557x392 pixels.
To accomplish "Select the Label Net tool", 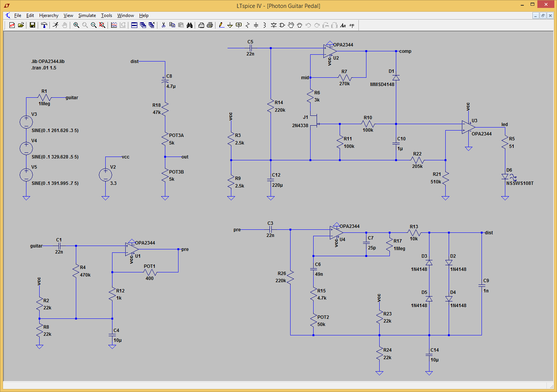I will pyautogui.click(x=238, y=25).
